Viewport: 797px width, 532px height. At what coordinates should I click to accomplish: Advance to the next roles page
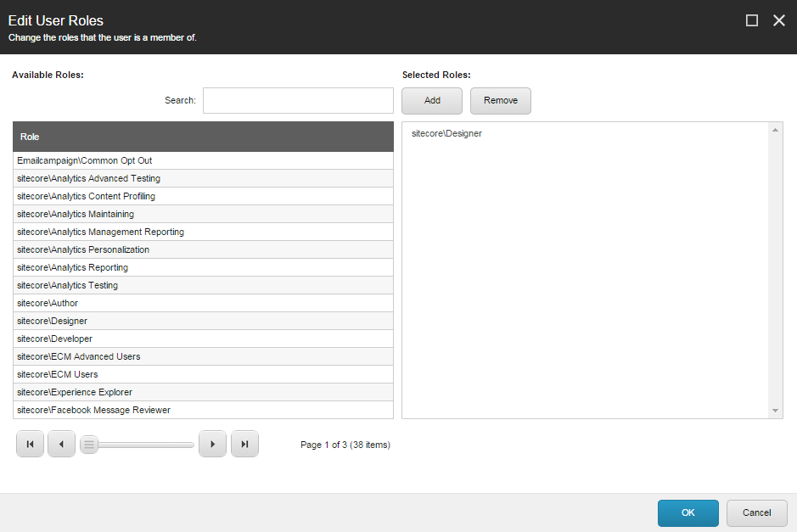(x=212, y=443)
